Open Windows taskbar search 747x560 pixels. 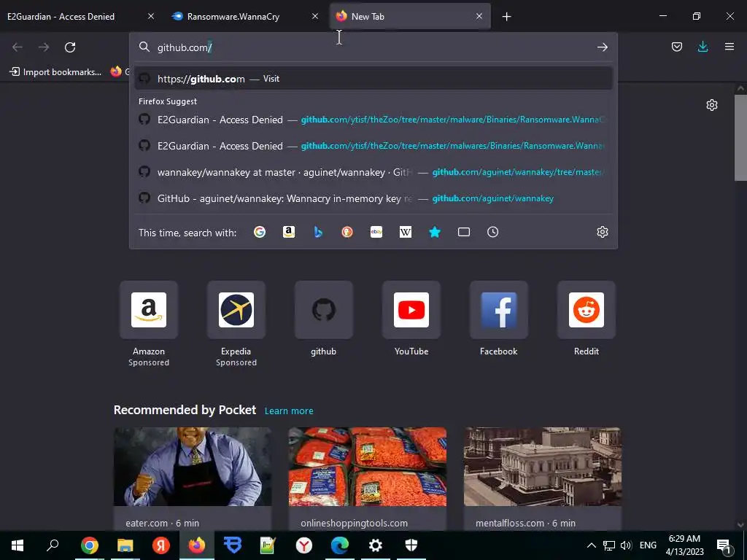[x=53, y=545]
